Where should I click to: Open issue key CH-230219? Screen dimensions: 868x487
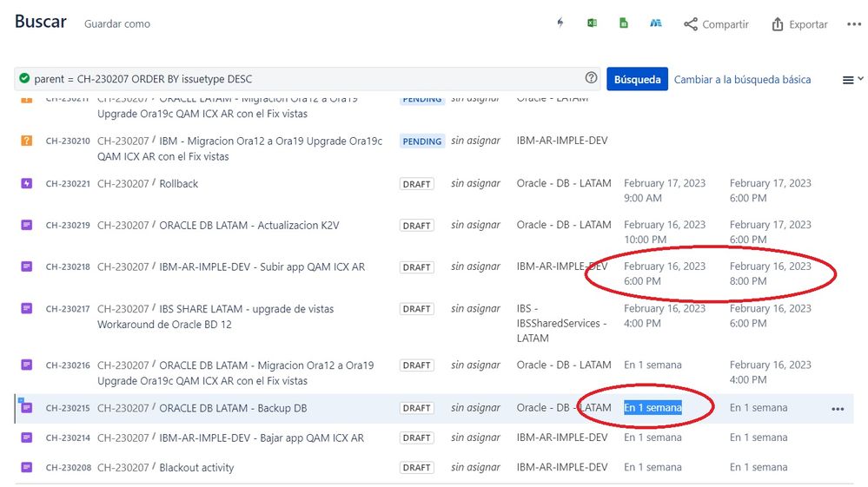point(68,225)
